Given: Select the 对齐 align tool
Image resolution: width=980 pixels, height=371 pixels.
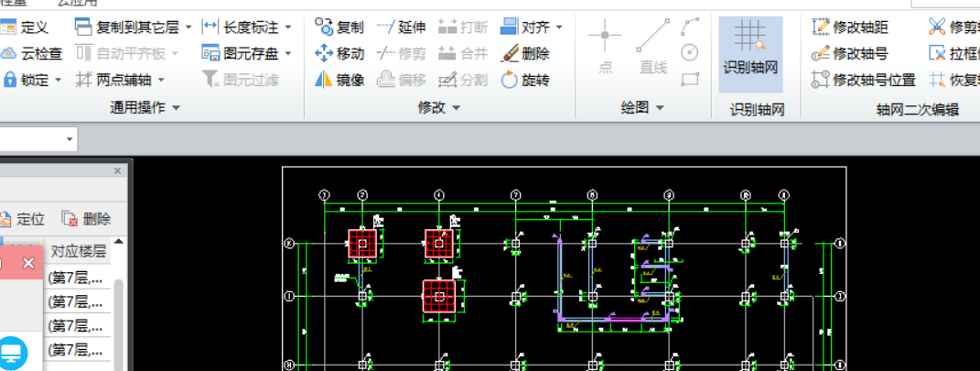Looking at the screenshot, I should pos(525,27).
